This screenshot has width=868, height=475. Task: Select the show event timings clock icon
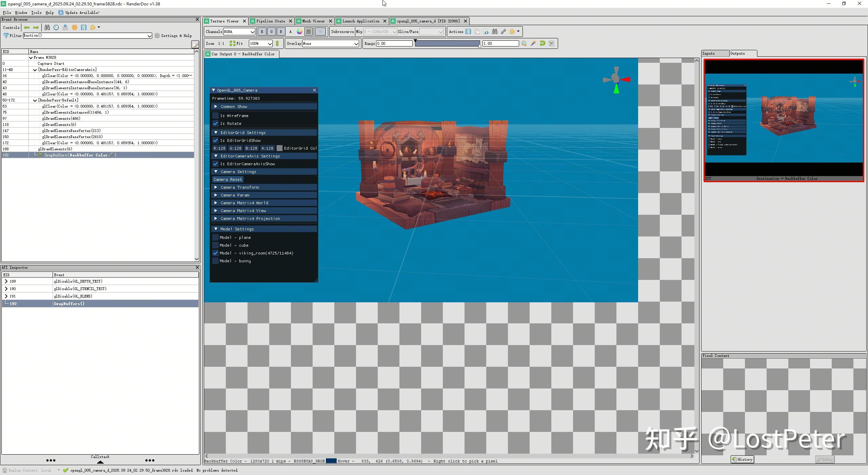click(56, 27)
